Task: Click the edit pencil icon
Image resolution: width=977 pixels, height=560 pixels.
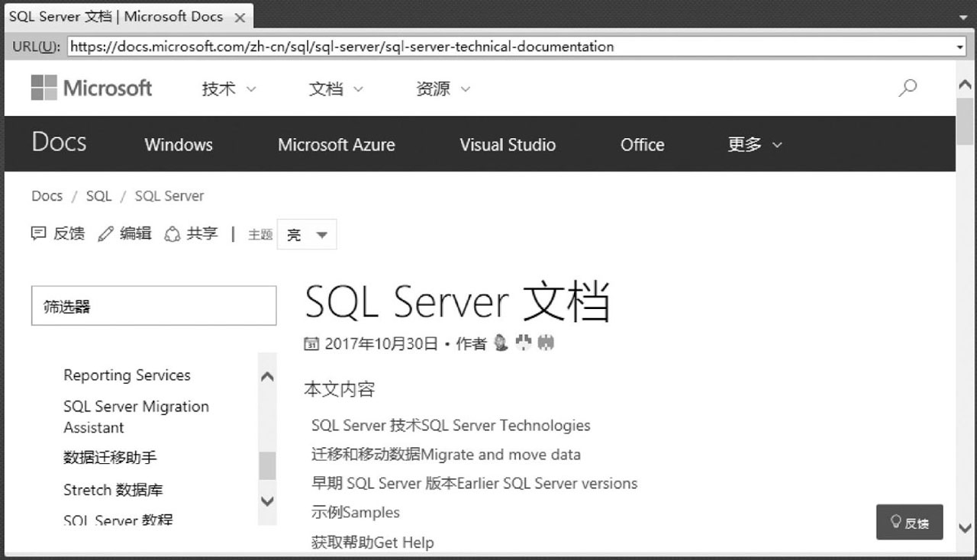Action: coord(105,233)
